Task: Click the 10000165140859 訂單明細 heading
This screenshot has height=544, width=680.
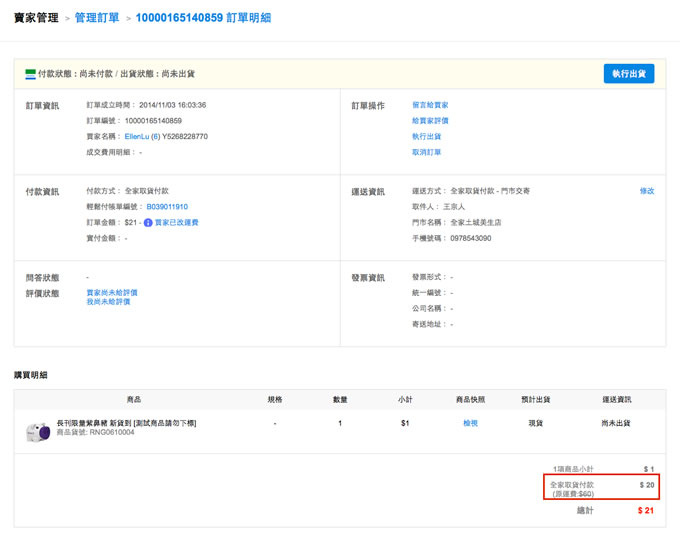Action: pos(202,18)
